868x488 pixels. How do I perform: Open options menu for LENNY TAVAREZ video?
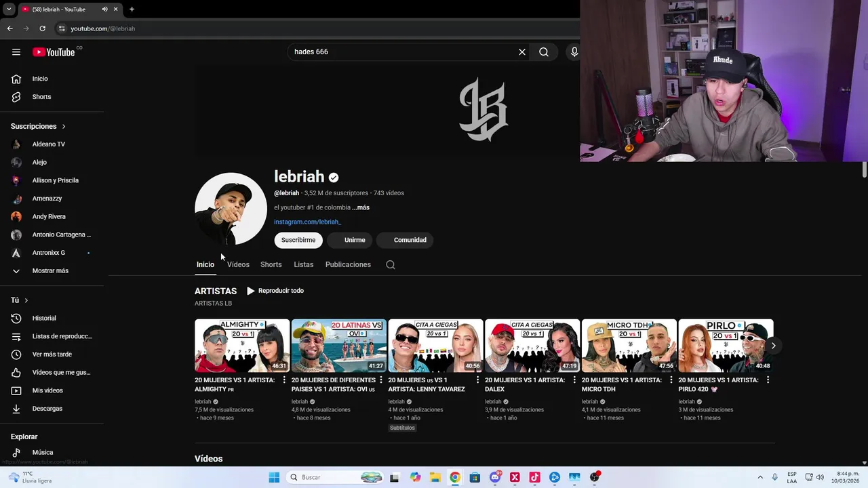477,380
